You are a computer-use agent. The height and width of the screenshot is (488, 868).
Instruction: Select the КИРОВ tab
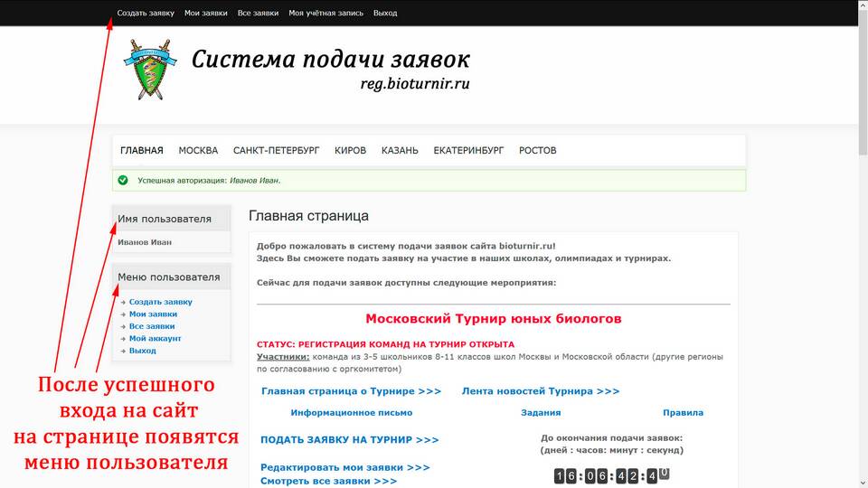pos(351,151)
